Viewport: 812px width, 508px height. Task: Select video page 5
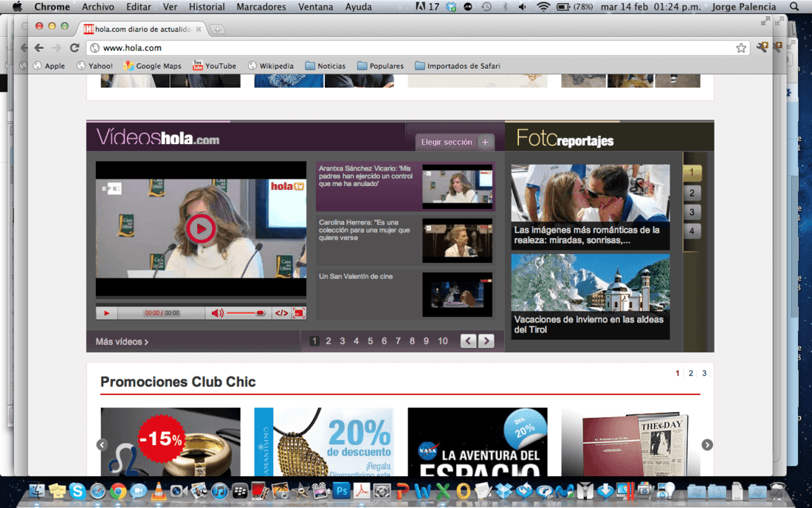pos(371,340)
